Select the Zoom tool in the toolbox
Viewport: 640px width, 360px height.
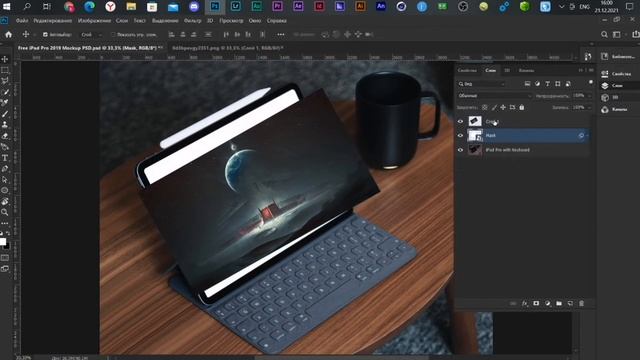coord(5,212)
